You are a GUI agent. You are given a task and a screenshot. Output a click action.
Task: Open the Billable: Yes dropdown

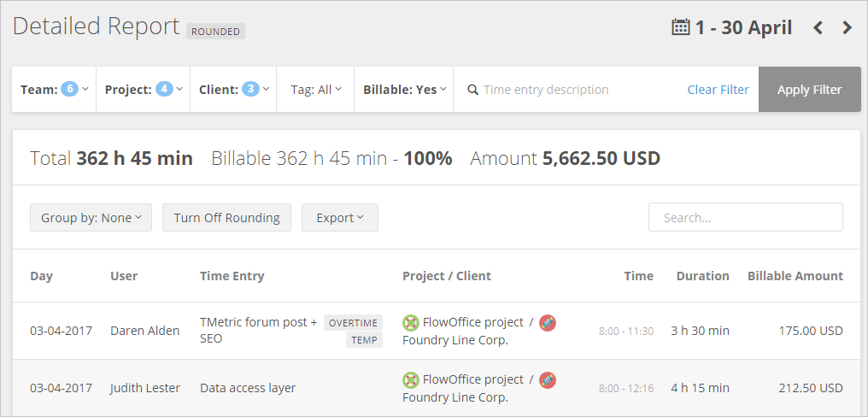point(404,90)
